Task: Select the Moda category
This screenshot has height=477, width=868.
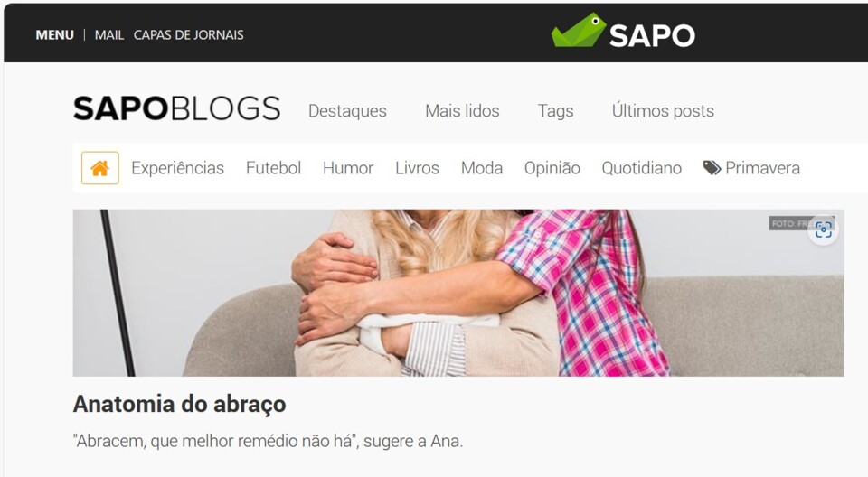Action: [x=482, y=168]
